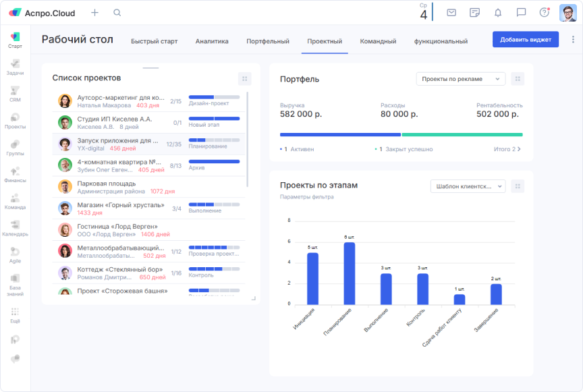583x392 pixels.
Task: Open the CRM module from the sidebar
Action: [x=15, y=94]
